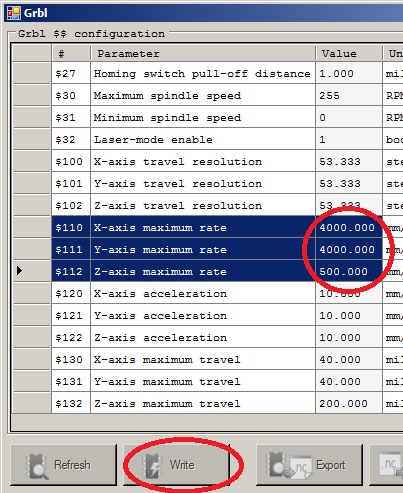
Task: Click the Export button label
Action: click(x=331, y=465)
